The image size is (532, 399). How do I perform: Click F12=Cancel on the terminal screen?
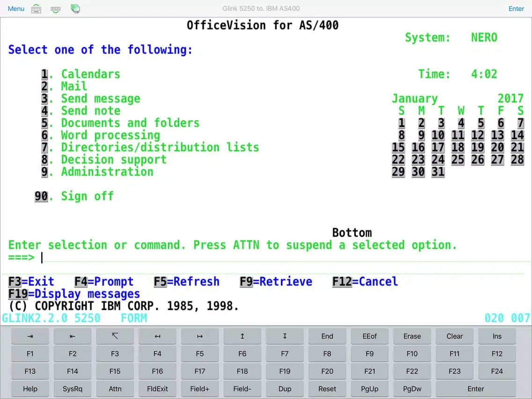coord(365,281)
